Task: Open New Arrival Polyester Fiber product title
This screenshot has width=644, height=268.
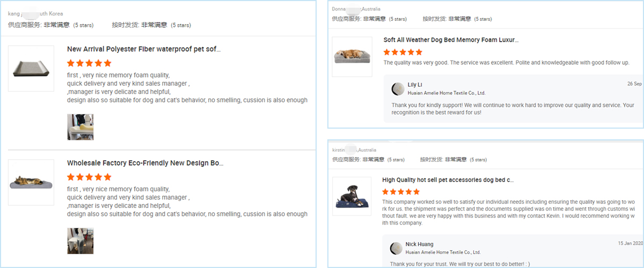Action: click(x=144, y=49)
